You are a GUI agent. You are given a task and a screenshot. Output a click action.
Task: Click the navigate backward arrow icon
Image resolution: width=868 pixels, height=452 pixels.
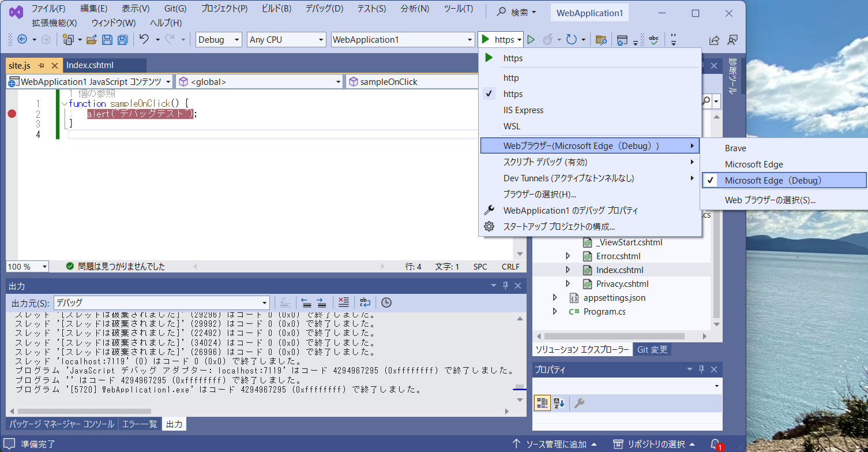(22, 40)
